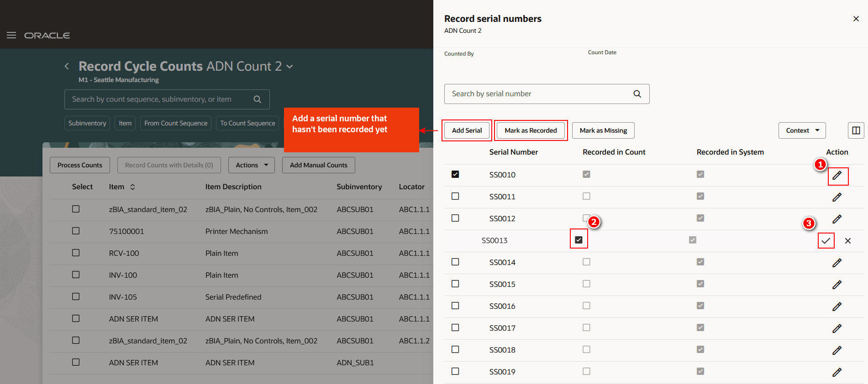The width and height of the screenshot is (868, 384).
Task: Click the serial number search magnifier icon
Action: [x=637, y=94]
